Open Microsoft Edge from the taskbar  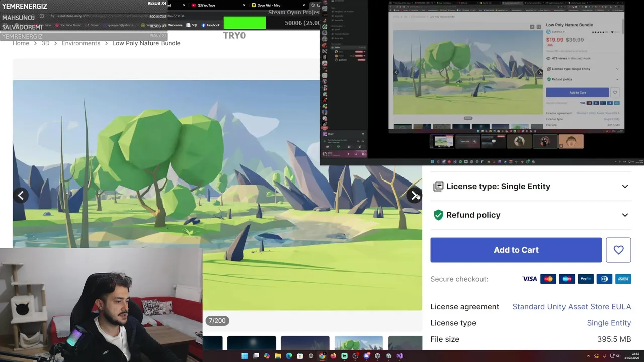pyautogui.click(x=289, y=356)
